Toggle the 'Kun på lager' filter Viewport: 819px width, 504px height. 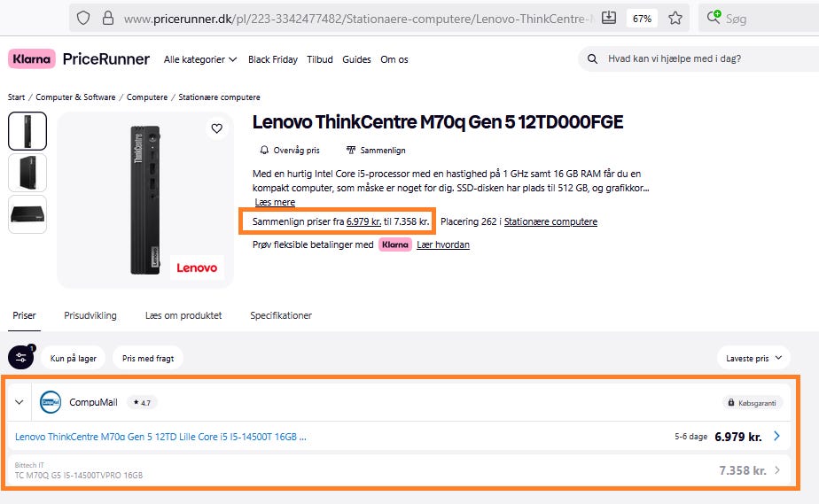[74, 358]
